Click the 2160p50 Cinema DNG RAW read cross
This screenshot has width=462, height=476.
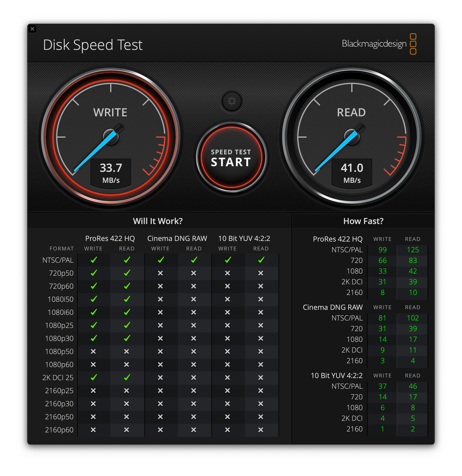(194, 417)
